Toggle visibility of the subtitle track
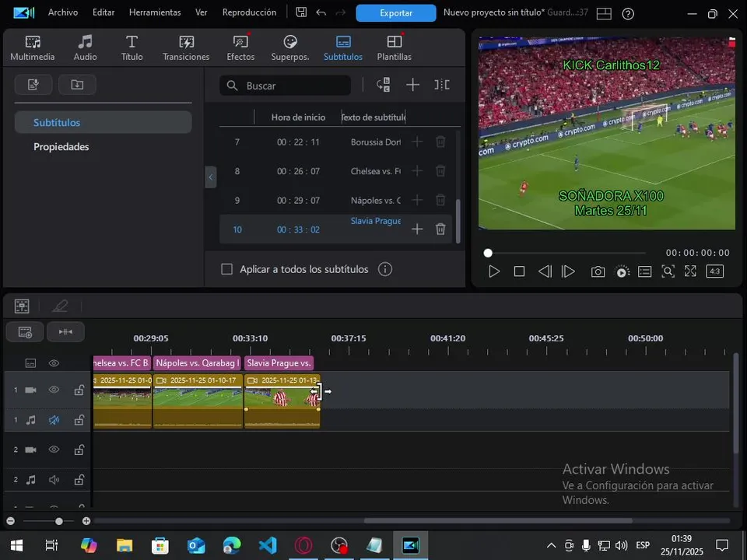 pos(54,363)
